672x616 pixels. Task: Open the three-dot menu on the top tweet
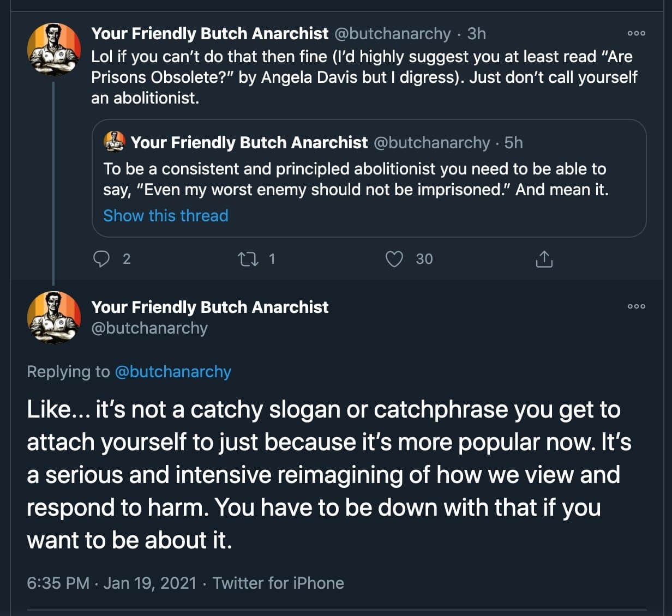[x=636, y=34]
